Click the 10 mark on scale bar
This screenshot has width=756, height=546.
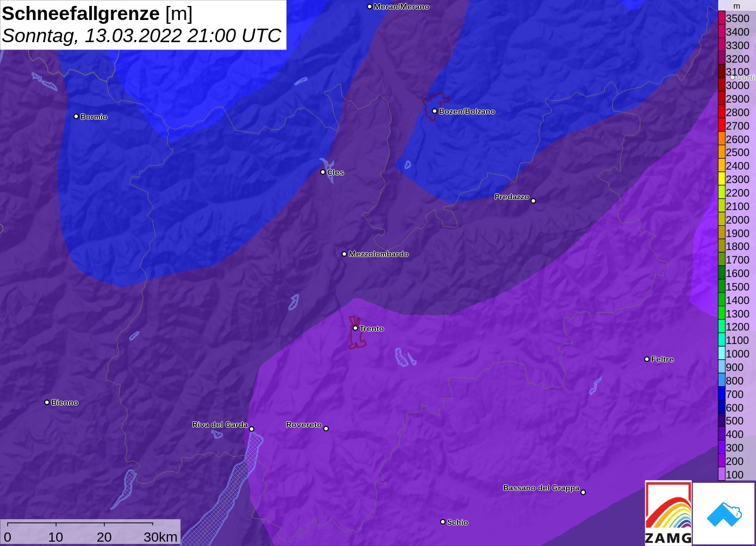(x=56, y=537)
